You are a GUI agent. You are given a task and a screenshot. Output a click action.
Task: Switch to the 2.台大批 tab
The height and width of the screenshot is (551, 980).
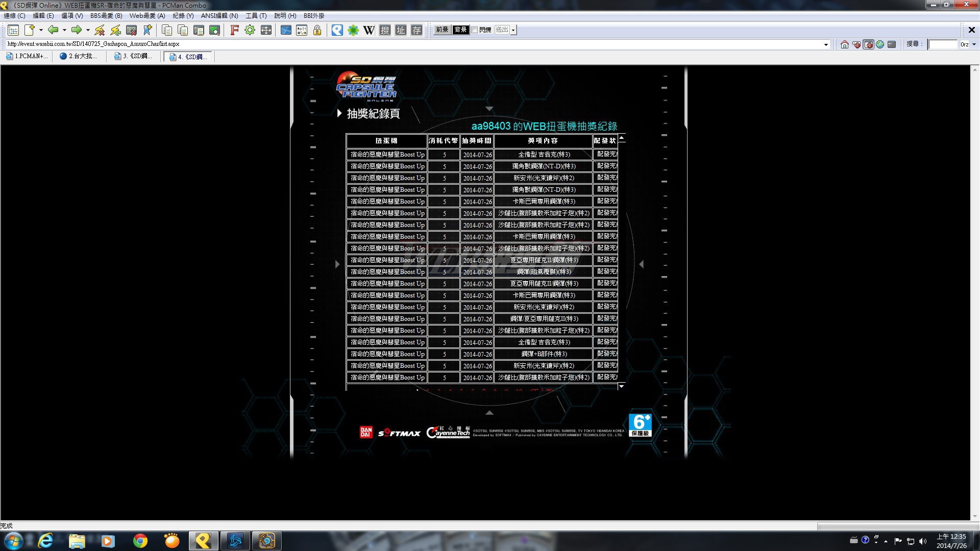point(79,57)
